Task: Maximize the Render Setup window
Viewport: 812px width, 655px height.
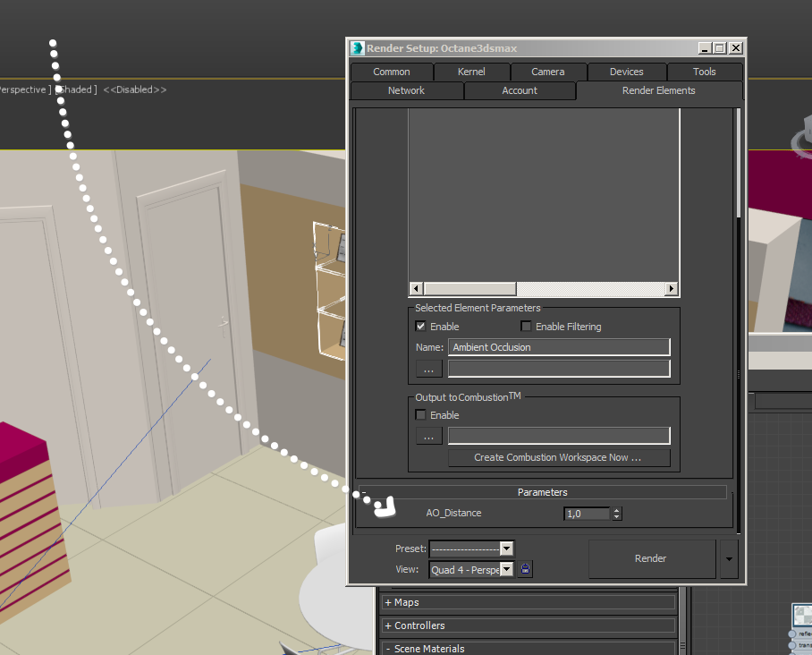Action: 719,48
